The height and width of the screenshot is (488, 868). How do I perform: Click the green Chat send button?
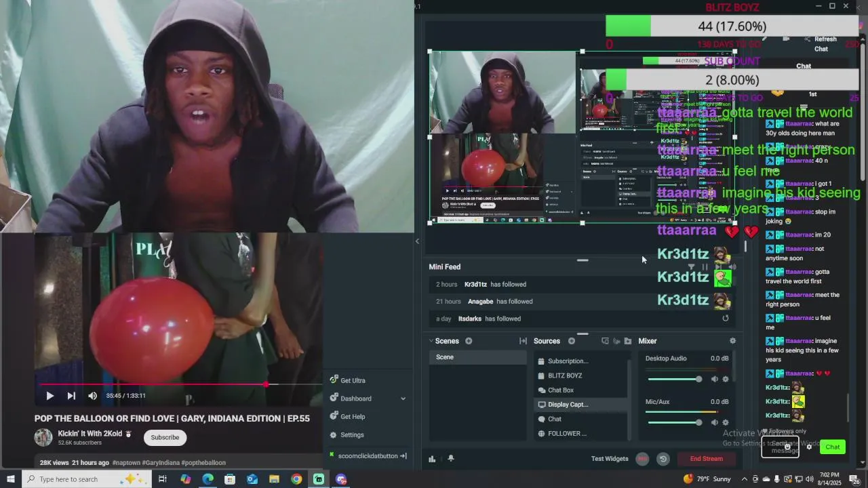click(x=833, y=447)
